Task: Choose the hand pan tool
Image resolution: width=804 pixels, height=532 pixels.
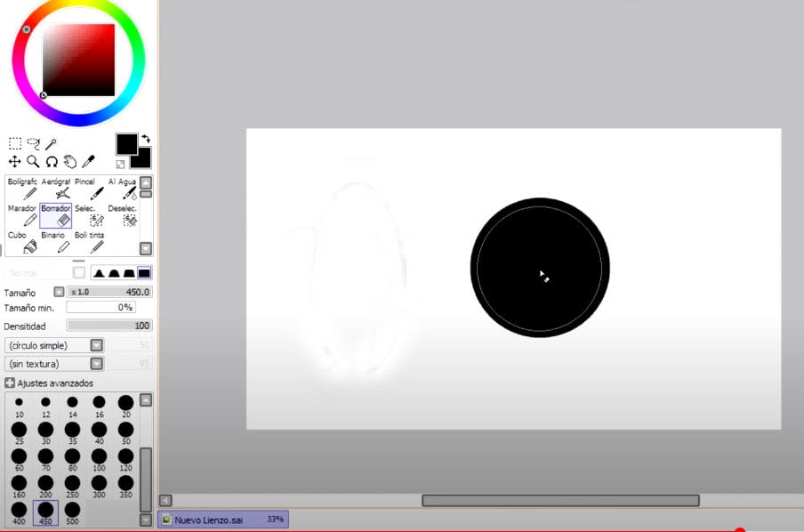Action: (70, 162)
